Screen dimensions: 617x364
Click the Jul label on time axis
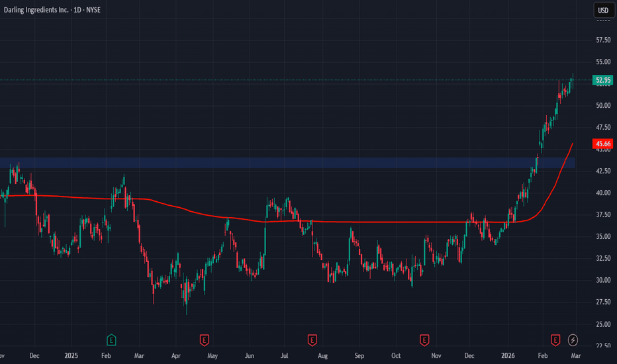284,356
